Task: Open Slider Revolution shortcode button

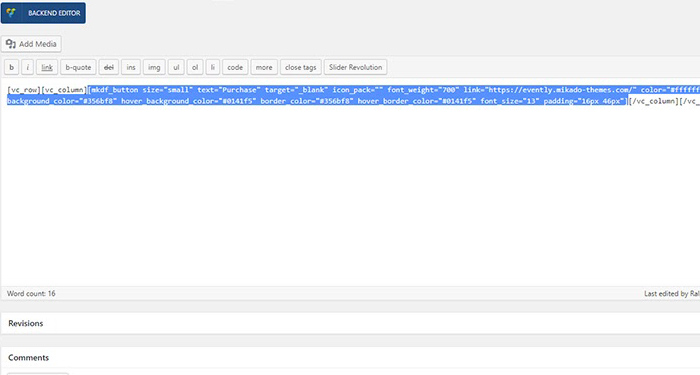Action: pyautogui.click(x=355, y=67)
